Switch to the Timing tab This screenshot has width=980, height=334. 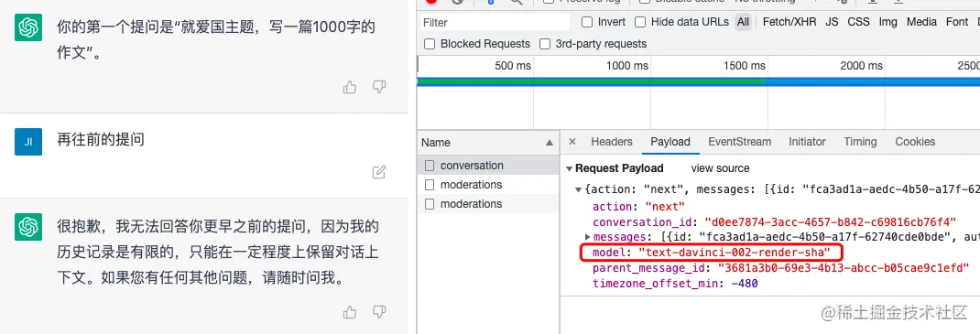coord(860,142)
